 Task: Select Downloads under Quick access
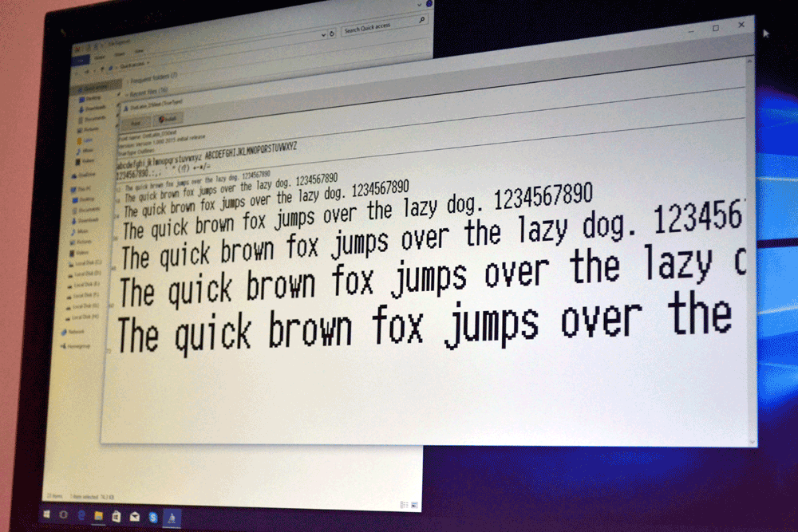[x=93, y=108]
